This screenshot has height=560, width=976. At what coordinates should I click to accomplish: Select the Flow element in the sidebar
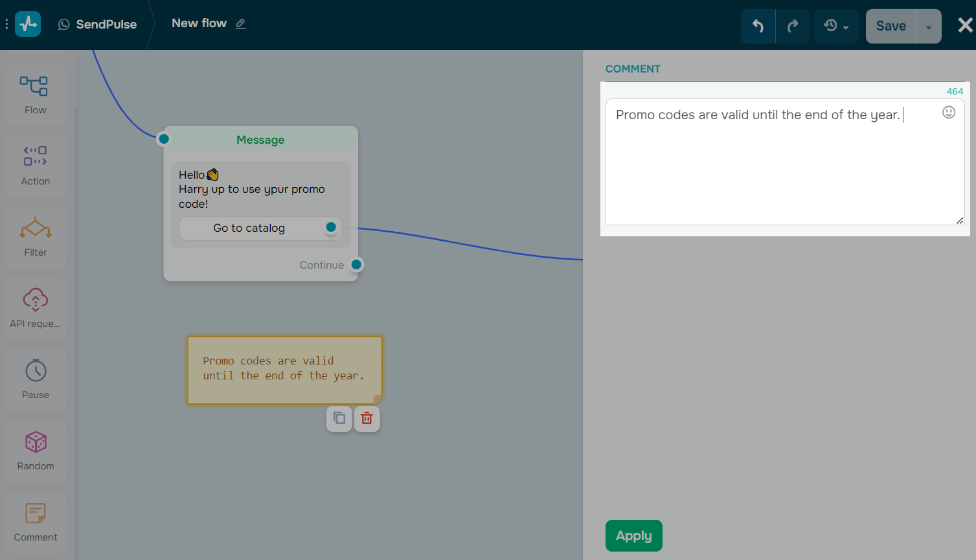pos(35,95)
